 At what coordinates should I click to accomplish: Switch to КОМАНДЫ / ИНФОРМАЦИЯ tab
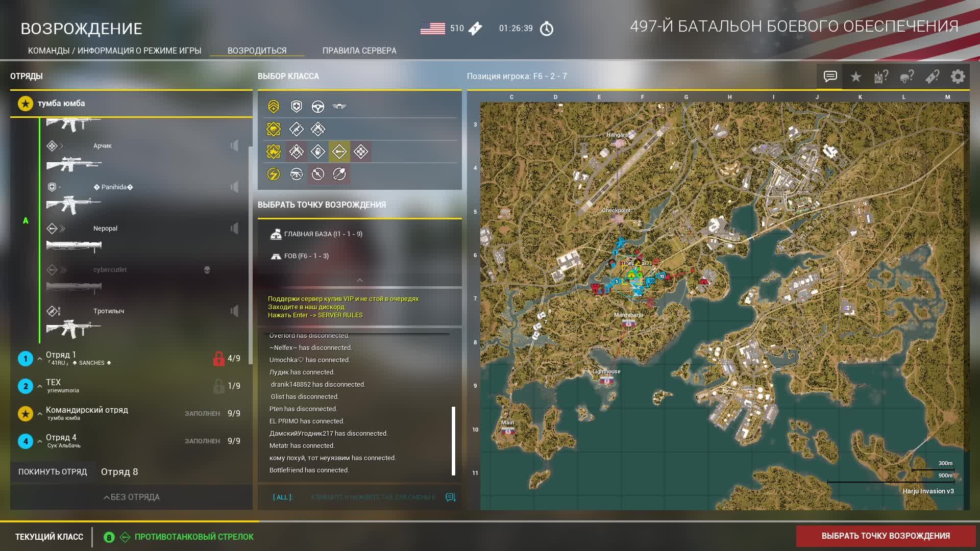(114, 51)
